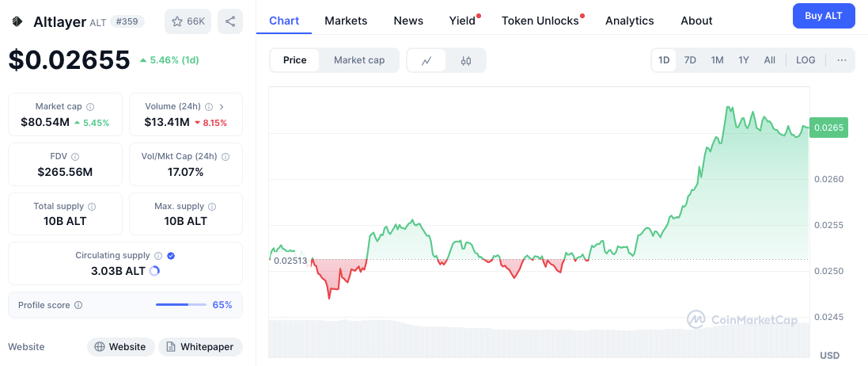Switch to line chart view

pos(426,60)
